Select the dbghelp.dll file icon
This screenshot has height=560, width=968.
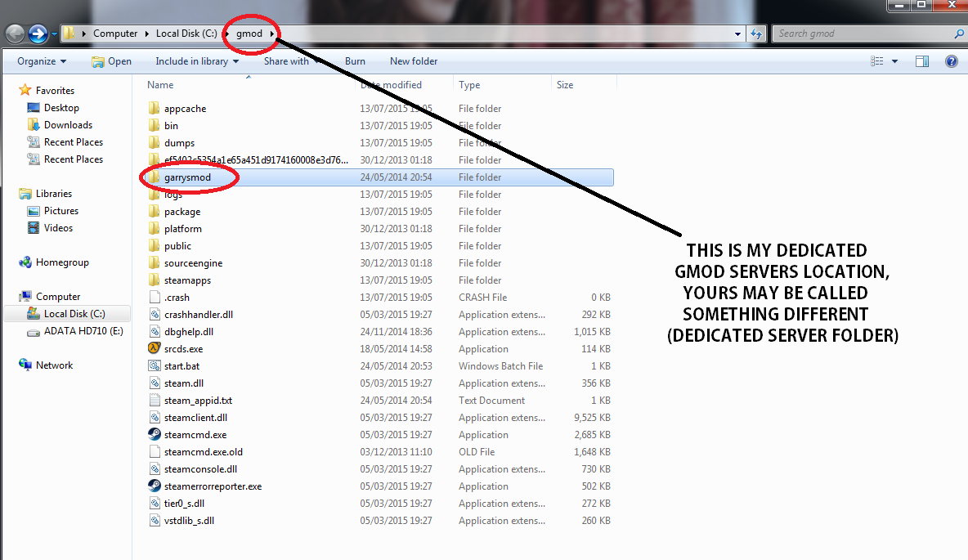click(x=155, y=332)
